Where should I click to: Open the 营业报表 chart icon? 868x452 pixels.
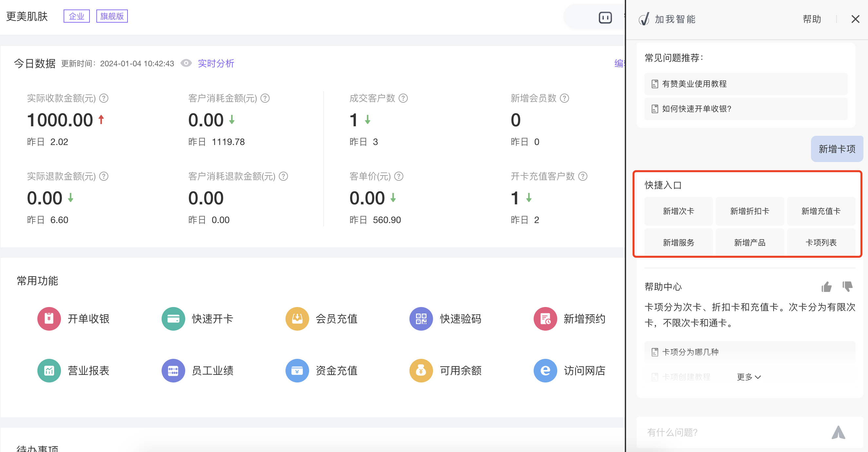pyautogui.click(x=49, y=370)
